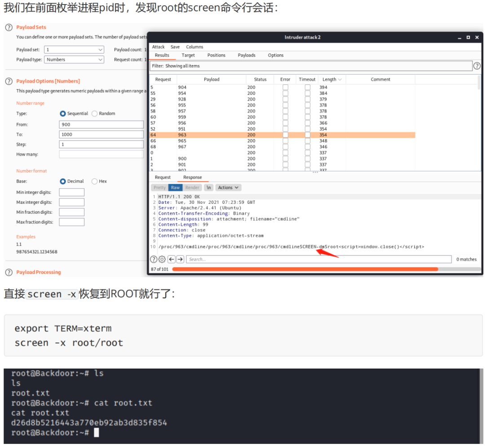Open the Payload set dropdown
This screenshot has width=485, height=448.
(x=74, y=49)
